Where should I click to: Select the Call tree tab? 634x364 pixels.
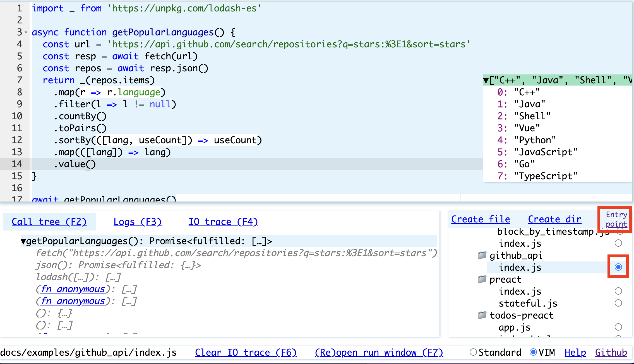tap(49, 222)
